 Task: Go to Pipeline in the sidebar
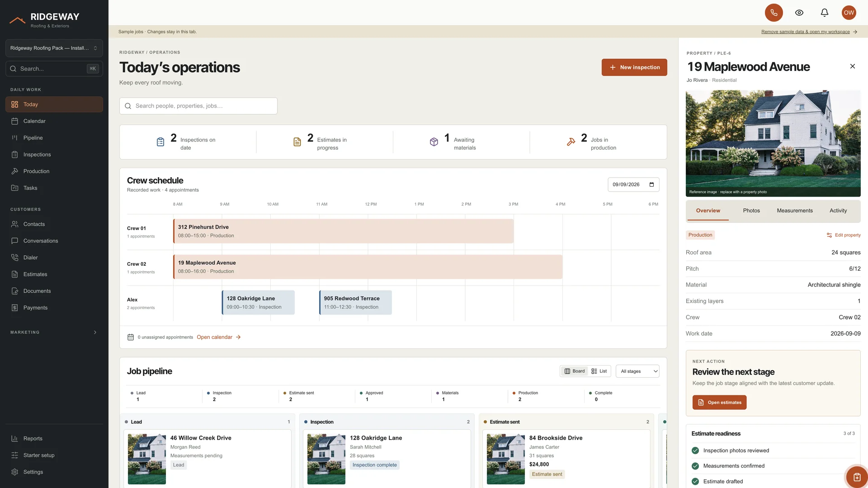point(54,138)
